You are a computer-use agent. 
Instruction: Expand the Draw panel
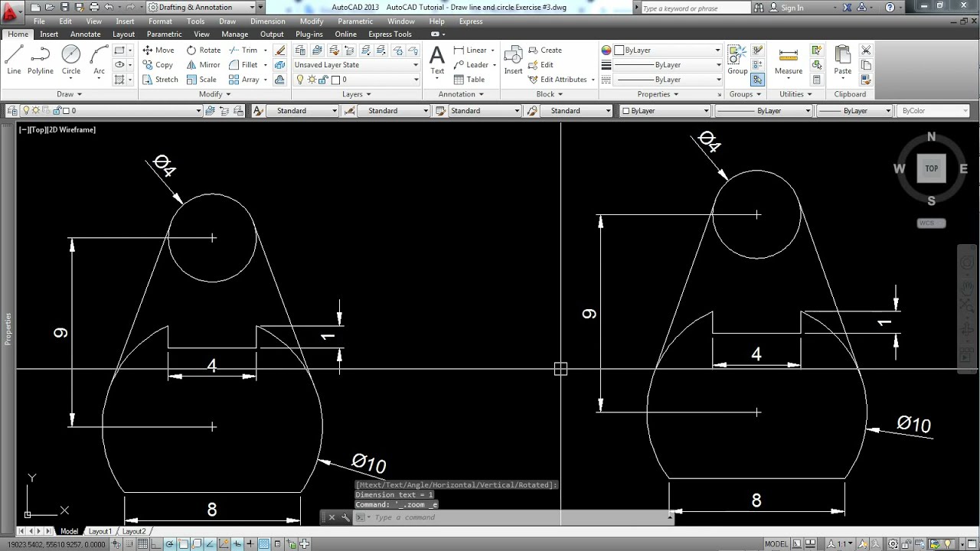(69, 94)
